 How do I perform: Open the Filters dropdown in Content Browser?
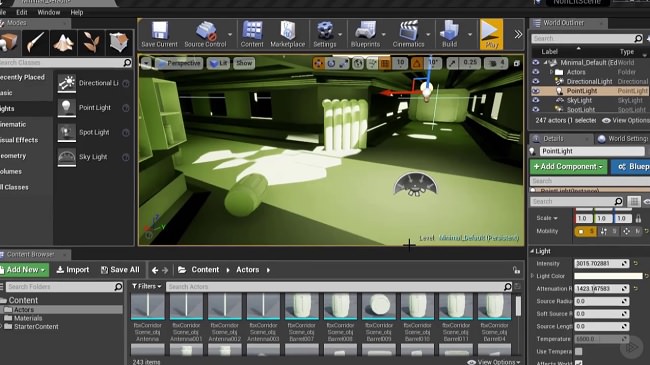[146, 286]
